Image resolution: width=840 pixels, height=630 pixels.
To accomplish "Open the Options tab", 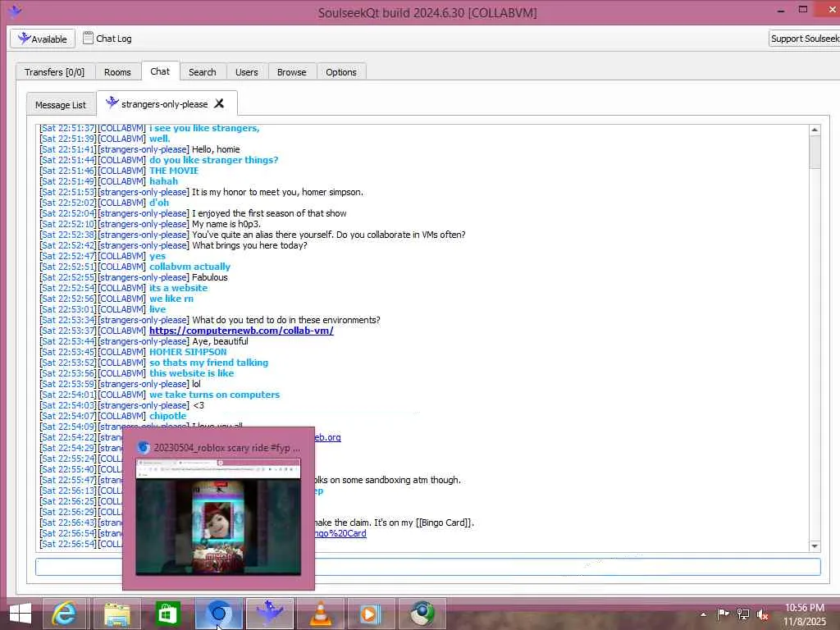I will 340,72.
